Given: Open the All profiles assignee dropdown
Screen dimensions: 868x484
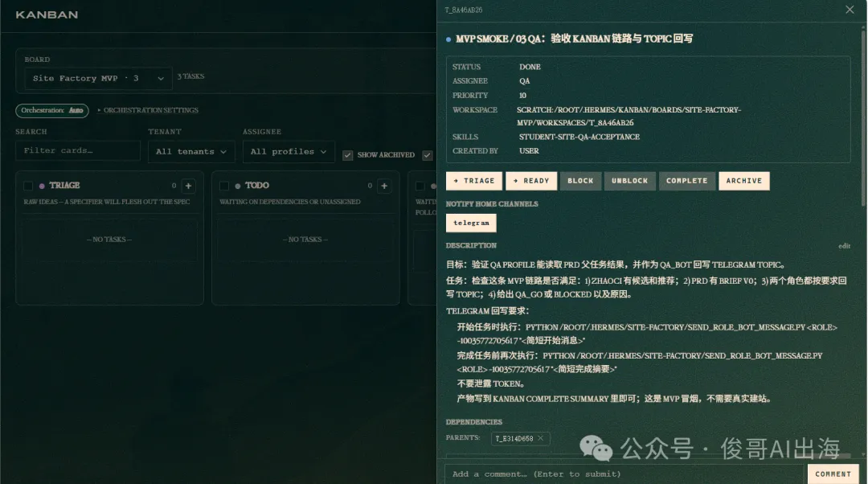Looking at the screenshot, I should (289, 152).
